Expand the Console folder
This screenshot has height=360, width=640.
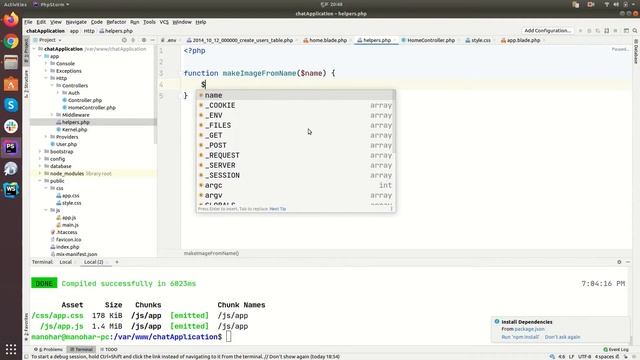pos(46,64)
